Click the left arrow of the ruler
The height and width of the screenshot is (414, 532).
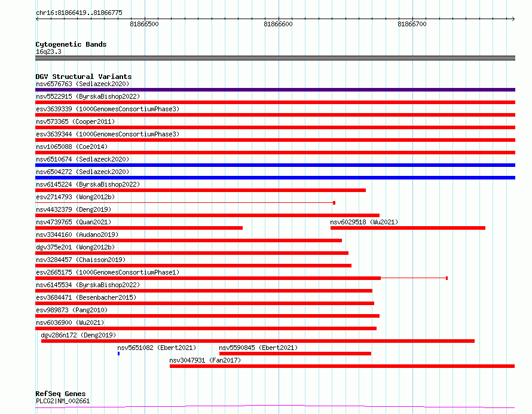click(37, 19)
